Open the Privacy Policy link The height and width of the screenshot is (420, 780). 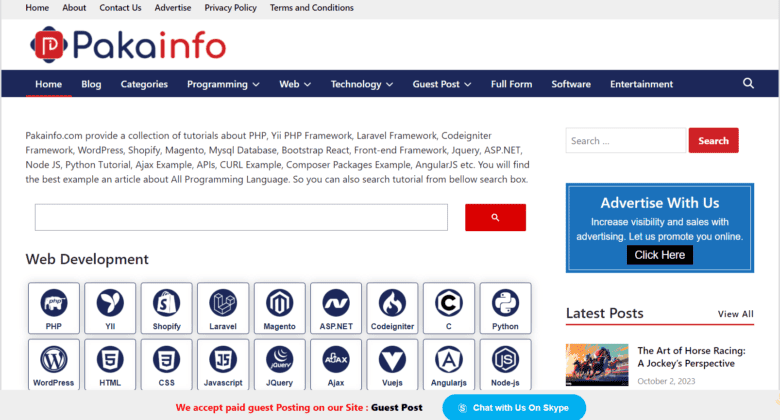(230, 7)
